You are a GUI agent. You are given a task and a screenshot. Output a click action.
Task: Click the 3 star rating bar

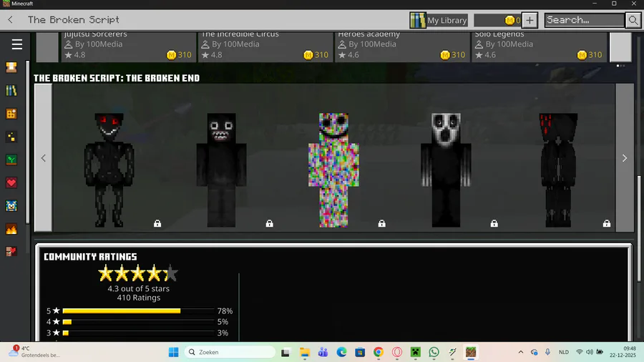click(138, 333)
